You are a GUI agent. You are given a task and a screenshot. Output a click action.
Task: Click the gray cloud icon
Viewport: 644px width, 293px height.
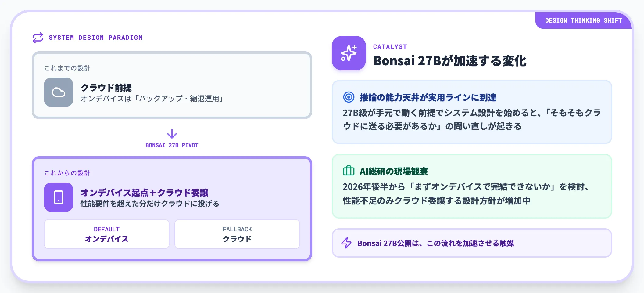click(x=59, y=92)
